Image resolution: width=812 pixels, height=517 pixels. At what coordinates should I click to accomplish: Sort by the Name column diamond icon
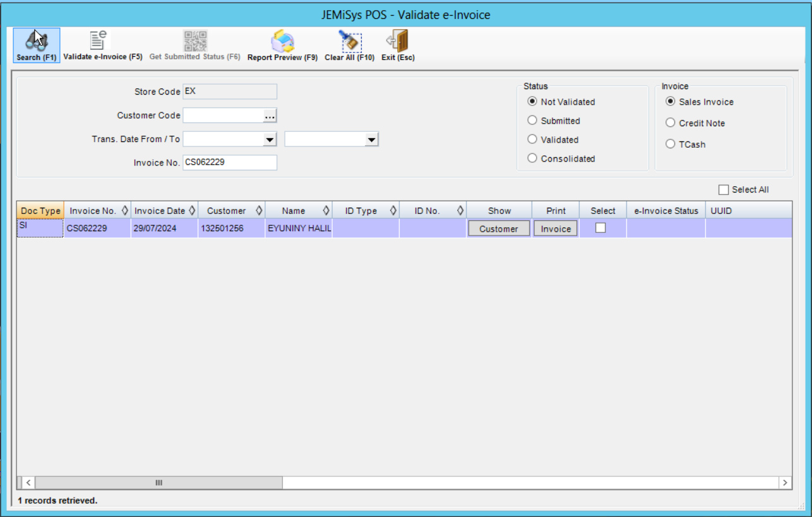325,210
